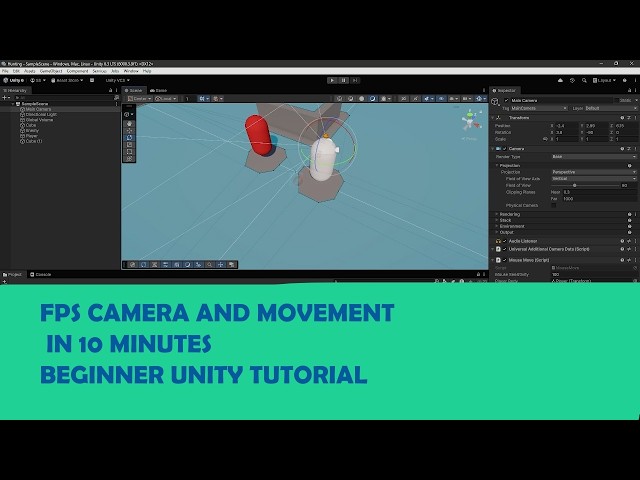The height and width of the screenshot is (480, 640).
Task: Toggle Universal Additional Camera Data checkbox
Action: tap(504, 249)
